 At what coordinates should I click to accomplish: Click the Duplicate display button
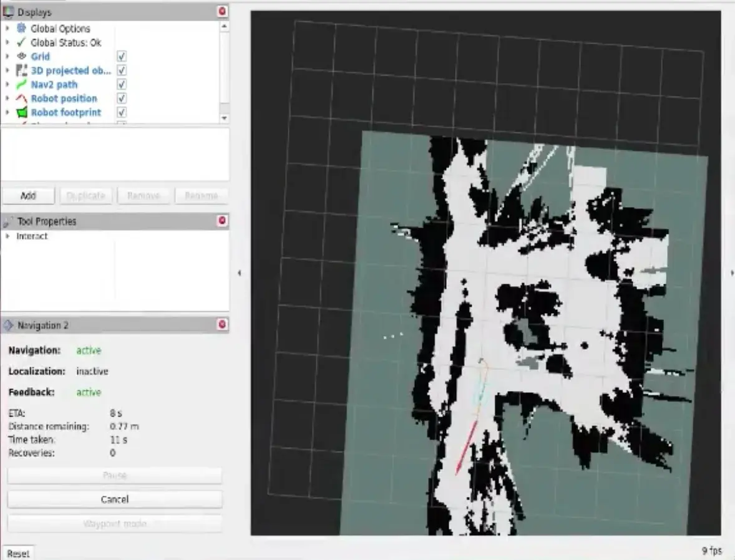[85, 196]
